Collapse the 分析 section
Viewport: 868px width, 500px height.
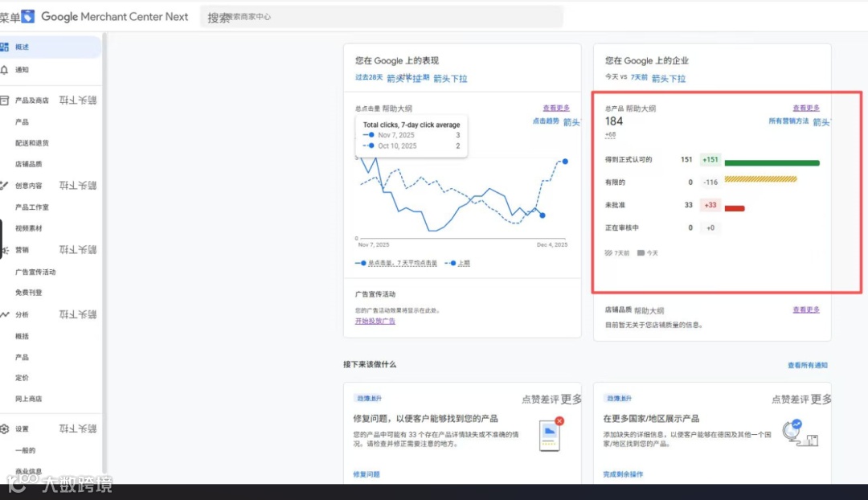coord(78,314)
